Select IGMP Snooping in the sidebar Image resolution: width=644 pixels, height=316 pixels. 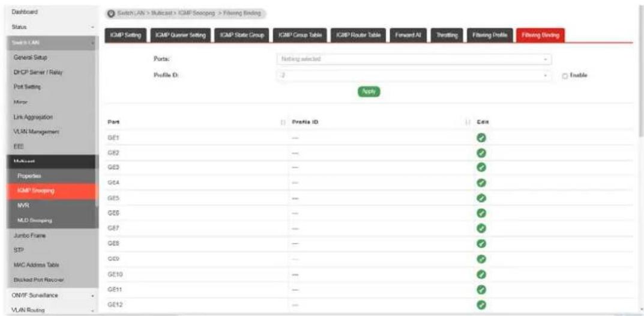click(52, 190)
